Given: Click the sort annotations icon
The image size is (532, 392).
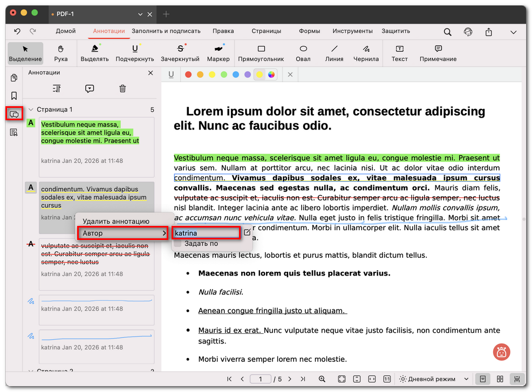Looking at the screenshot, I should click(57, 88).
